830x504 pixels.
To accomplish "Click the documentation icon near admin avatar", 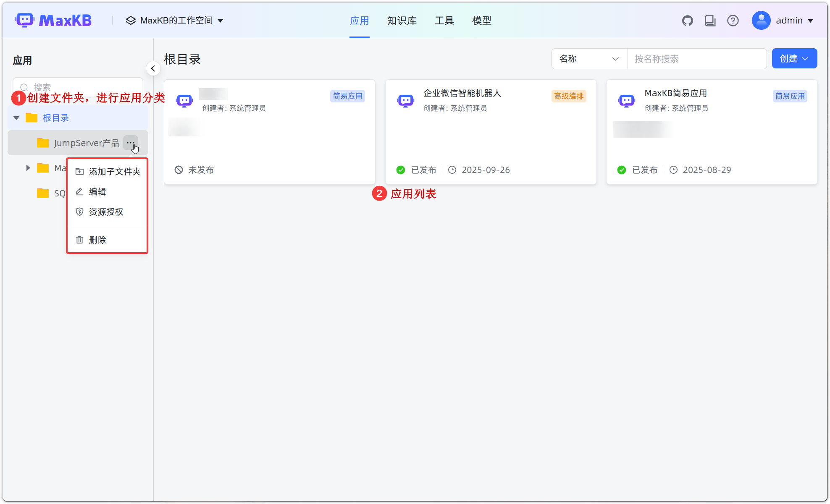I will pyautogui.click(x=710, y=20).
